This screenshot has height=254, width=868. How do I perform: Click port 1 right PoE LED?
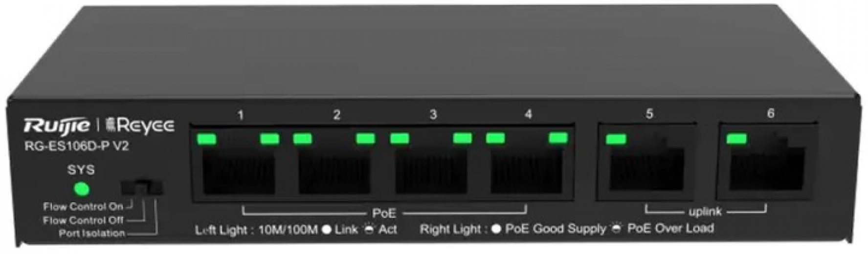(269, 139)
